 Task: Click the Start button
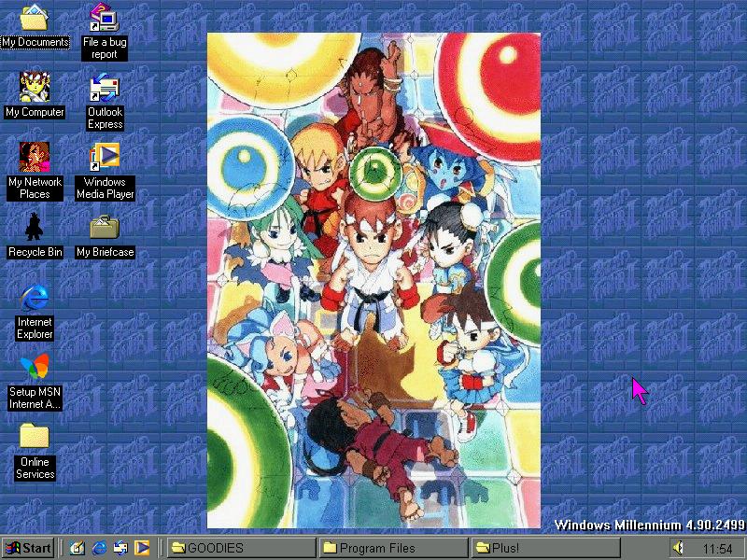tap(28, 548)
